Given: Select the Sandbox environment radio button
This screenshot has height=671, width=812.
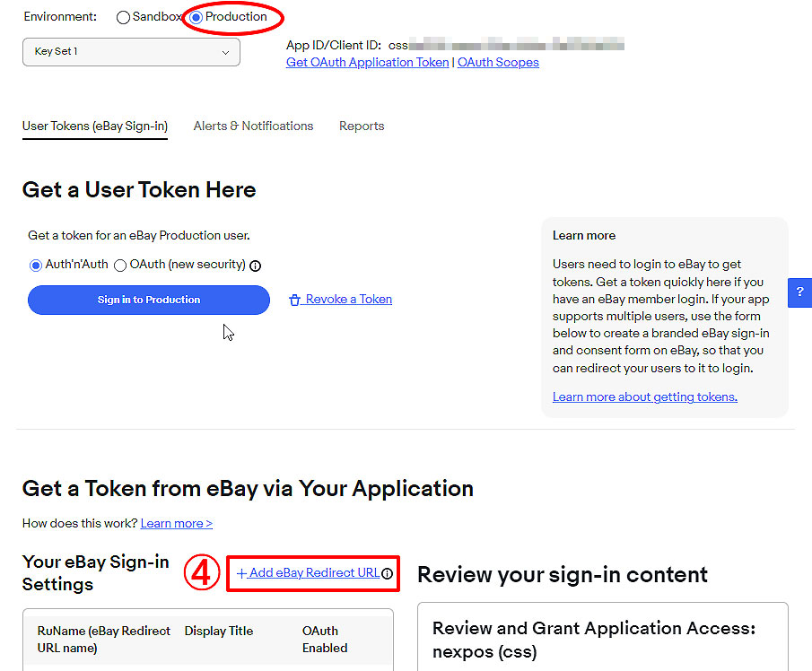Looking at the screenshot, I should [123, 17].
